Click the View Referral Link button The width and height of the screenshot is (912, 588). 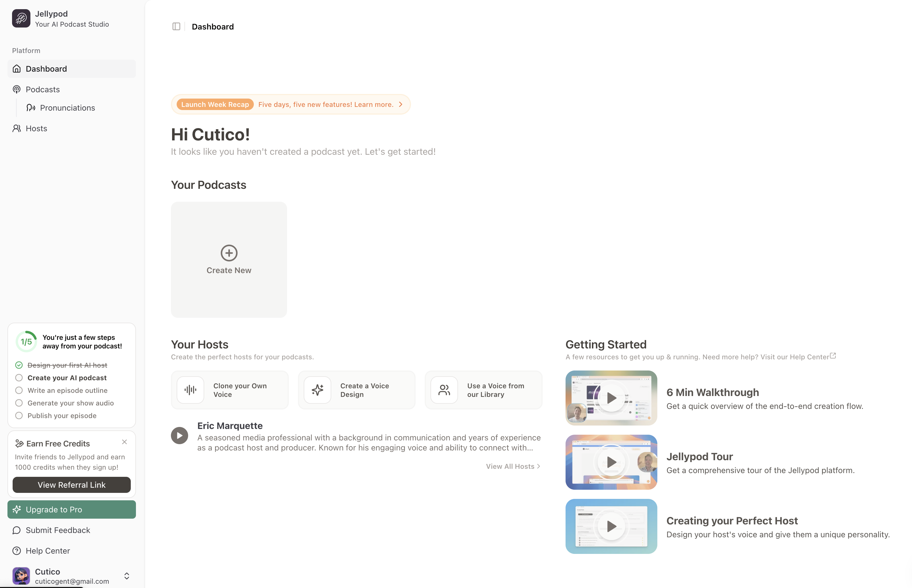click(x=71, y=485)
